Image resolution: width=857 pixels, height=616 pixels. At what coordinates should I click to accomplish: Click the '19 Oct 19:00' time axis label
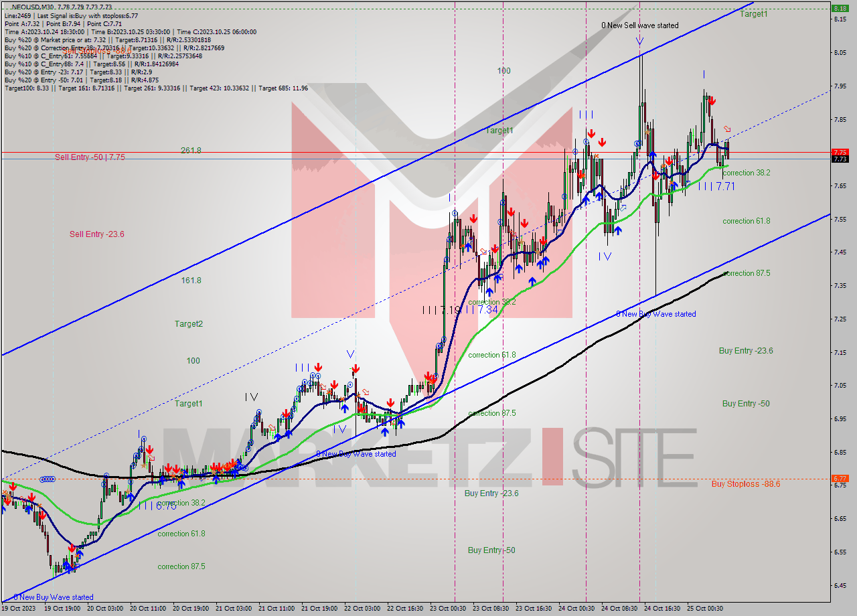pyautogui.click(x=63, y=609)
